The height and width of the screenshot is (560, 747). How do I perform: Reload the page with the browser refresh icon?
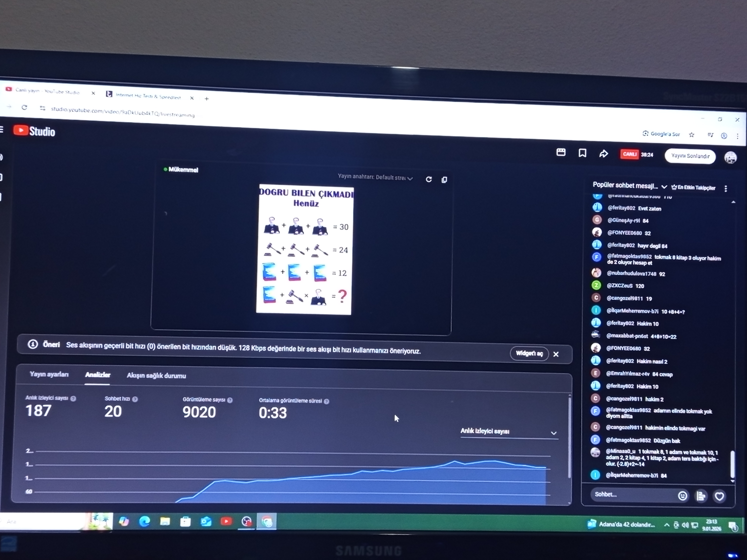pos(24,107)
